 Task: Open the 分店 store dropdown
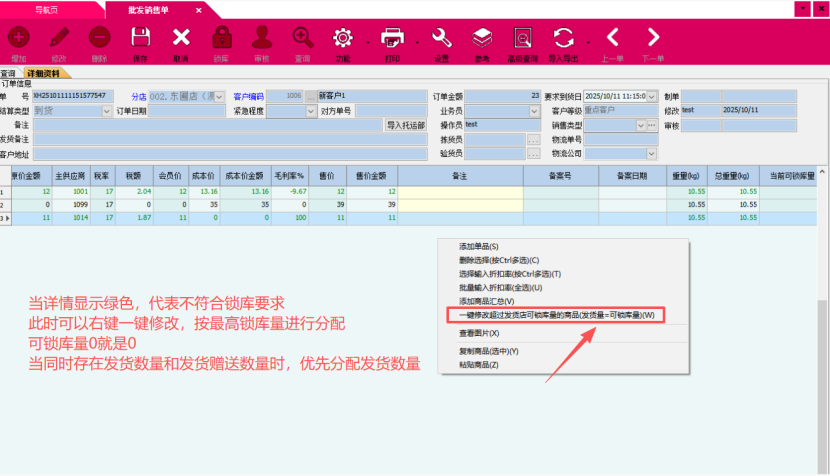point(219,96)
